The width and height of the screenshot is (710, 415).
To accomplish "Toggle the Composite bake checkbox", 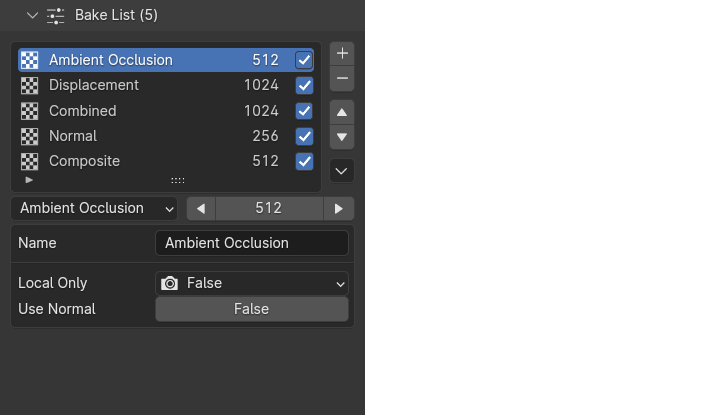I will tap(304, 161).
